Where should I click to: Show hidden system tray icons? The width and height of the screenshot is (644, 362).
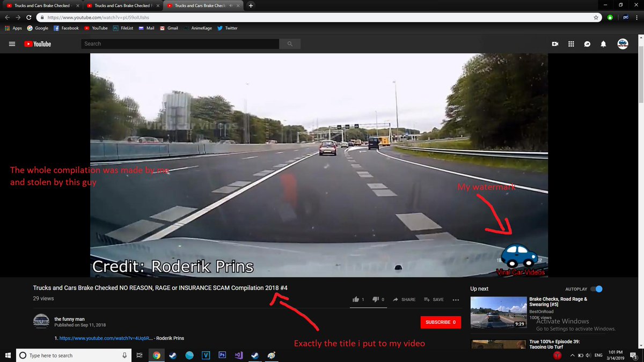click(x=572, y=355)
